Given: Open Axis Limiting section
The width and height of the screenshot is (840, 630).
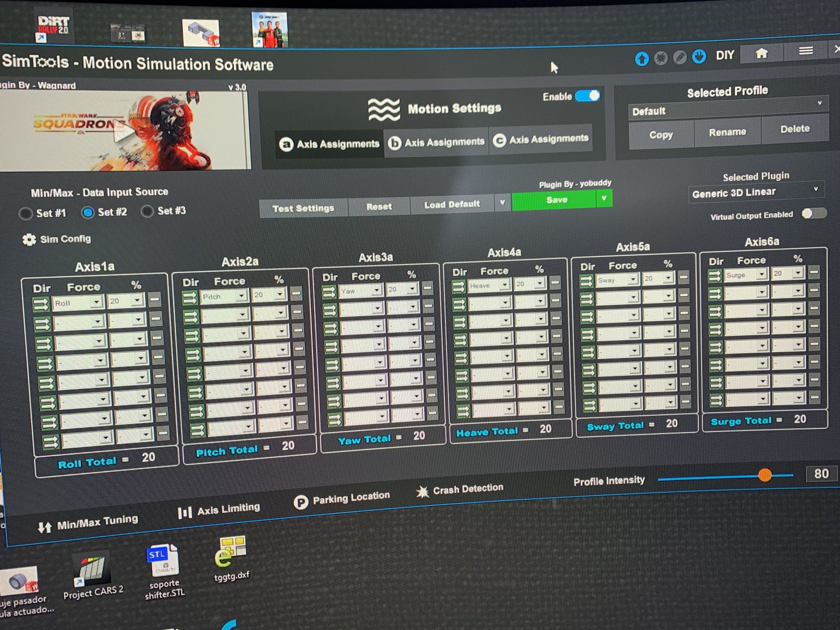Looking at the screenshot, I should coord(218,510).
